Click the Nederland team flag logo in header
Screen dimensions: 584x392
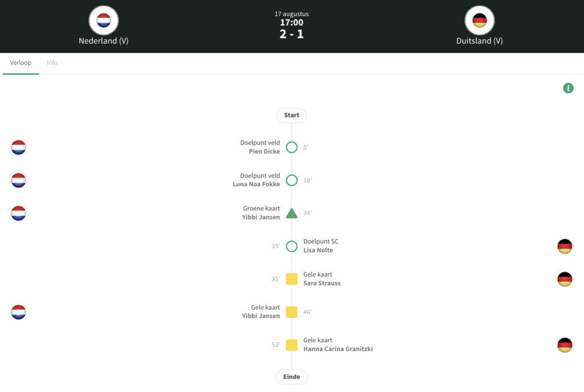click(x=103, y=21)
